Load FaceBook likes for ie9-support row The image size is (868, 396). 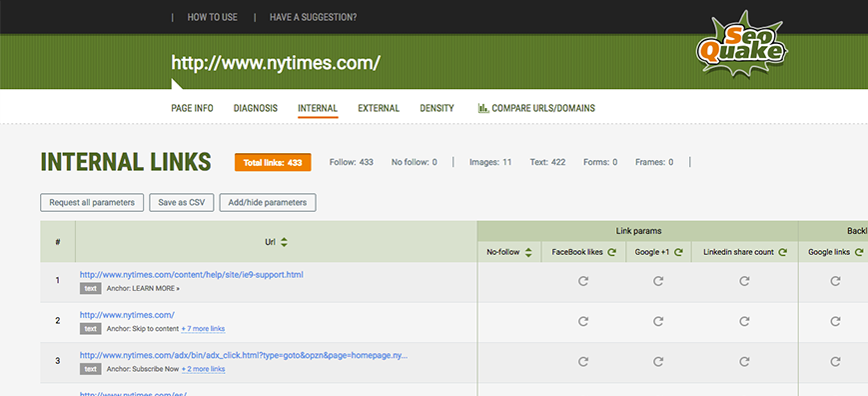pos(583,281)
